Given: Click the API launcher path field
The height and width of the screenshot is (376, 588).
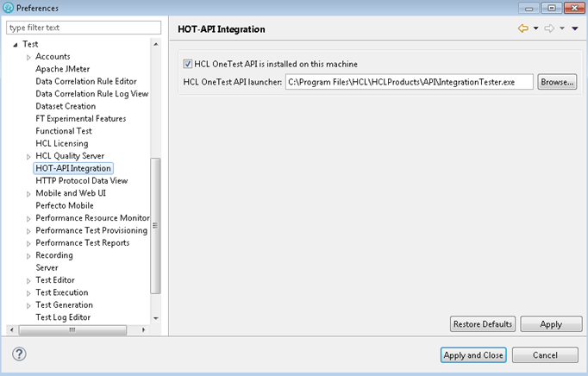Looking at the screenshot, I should [409, 82].
